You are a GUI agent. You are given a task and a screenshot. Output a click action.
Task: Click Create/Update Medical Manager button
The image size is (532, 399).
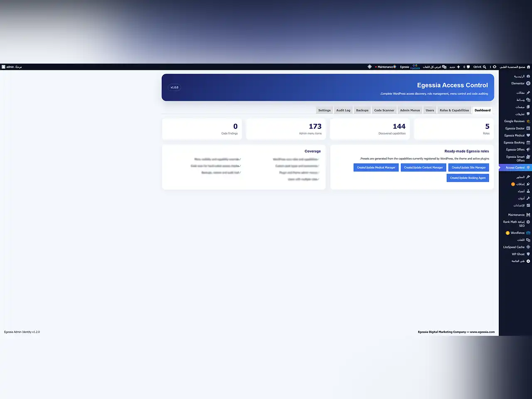pyautogui.click(x=376, y=167)
